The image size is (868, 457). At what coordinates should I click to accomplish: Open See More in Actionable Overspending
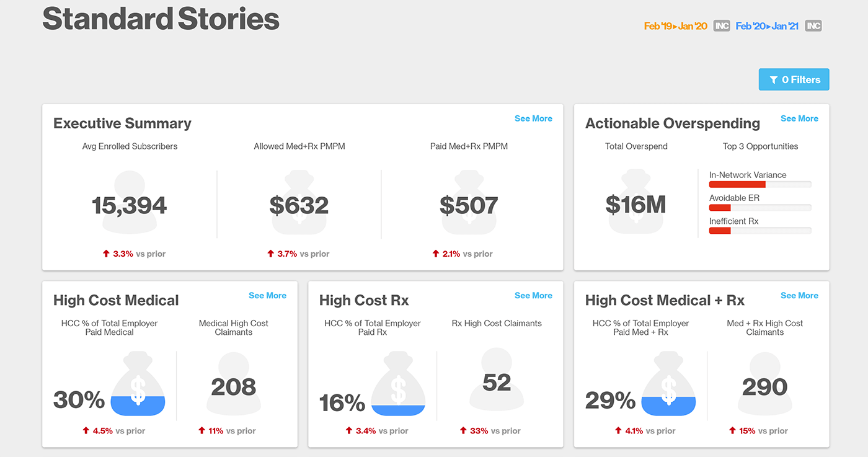[x=799, y=118]
